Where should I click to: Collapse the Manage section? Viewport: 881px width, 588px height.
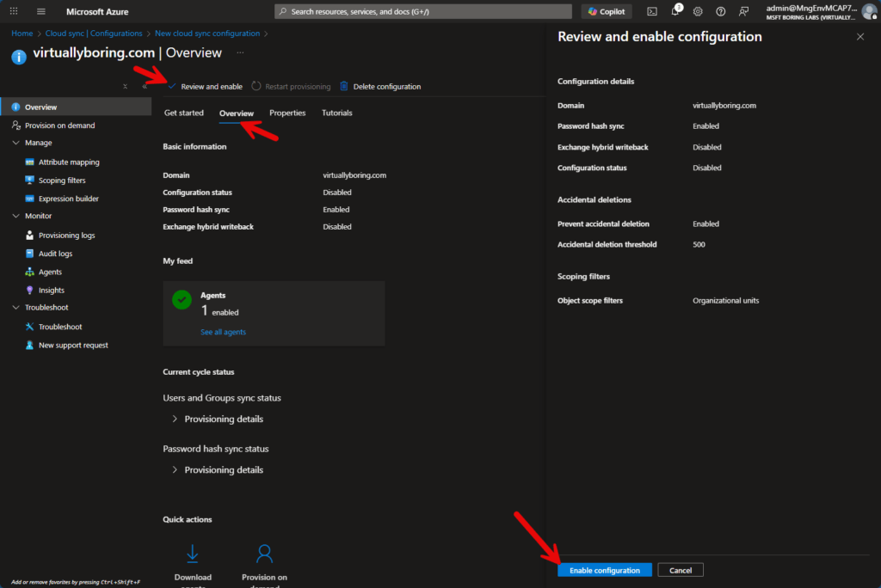point(15,143)
